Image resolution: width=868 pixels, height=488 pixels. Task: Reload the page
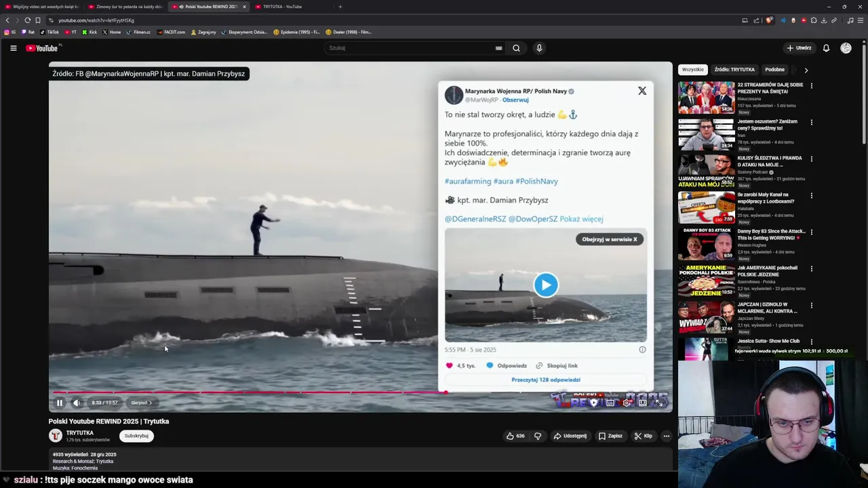coord(27,20)
